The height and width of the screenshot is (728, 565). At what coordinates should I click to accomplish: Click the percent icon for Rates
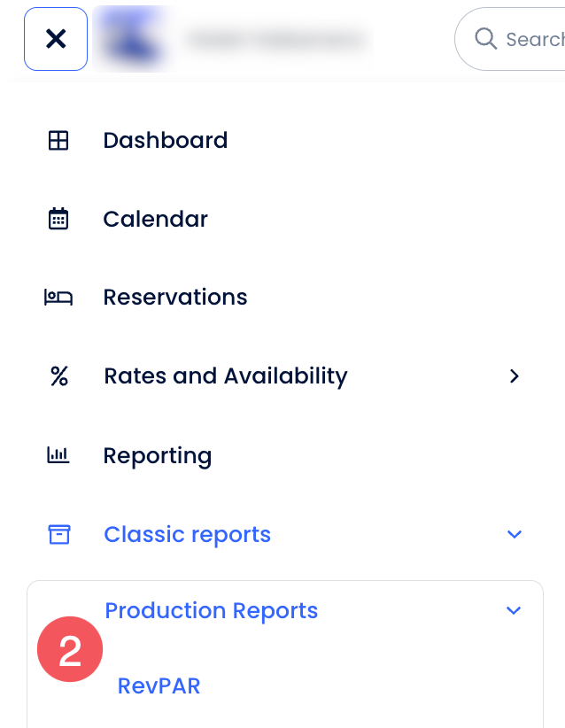[x=59, y=376]
